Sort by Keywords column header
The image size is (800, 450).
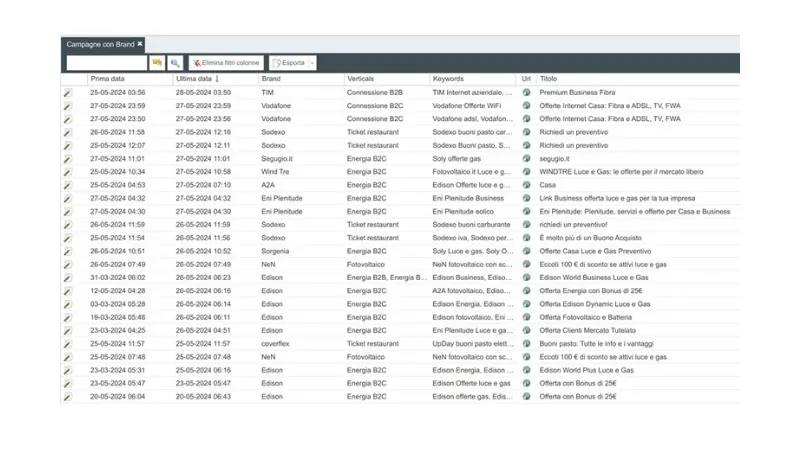tap(448, 79)
